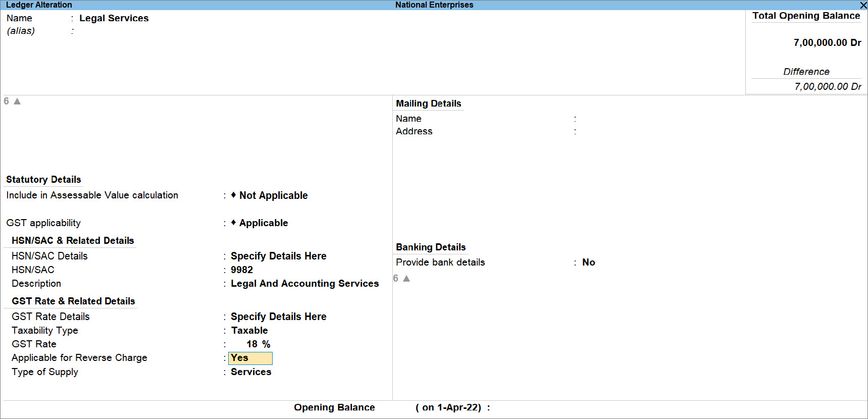Toggle Provide bank details No value

pos(589,263)
